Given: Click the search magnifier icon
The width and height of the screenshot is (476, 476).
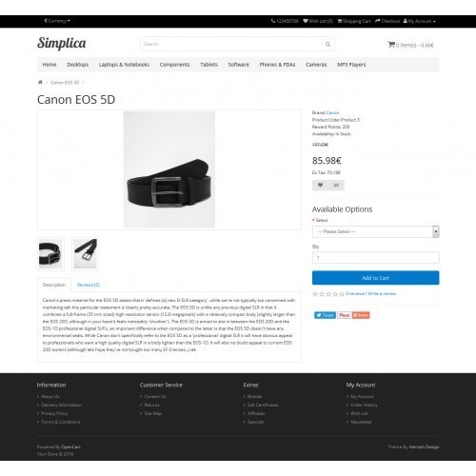Looking at the screenshot, I should coord(327,44).
